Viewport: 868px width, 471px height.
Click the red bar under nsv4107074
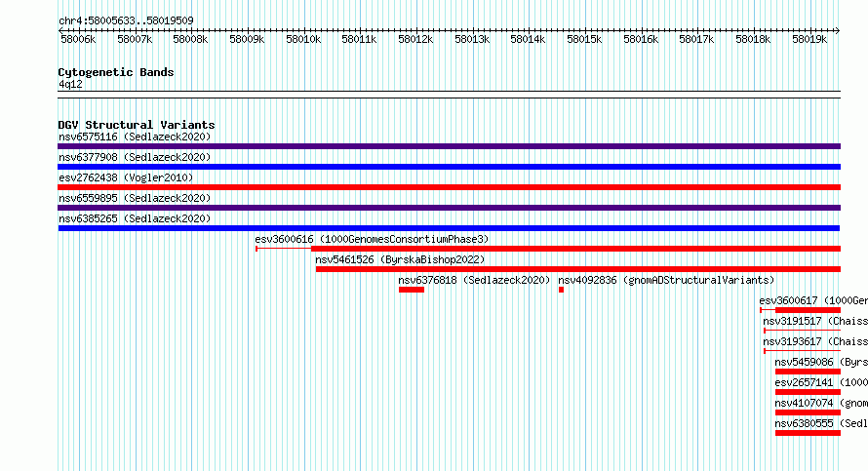(x=808, y=412)
